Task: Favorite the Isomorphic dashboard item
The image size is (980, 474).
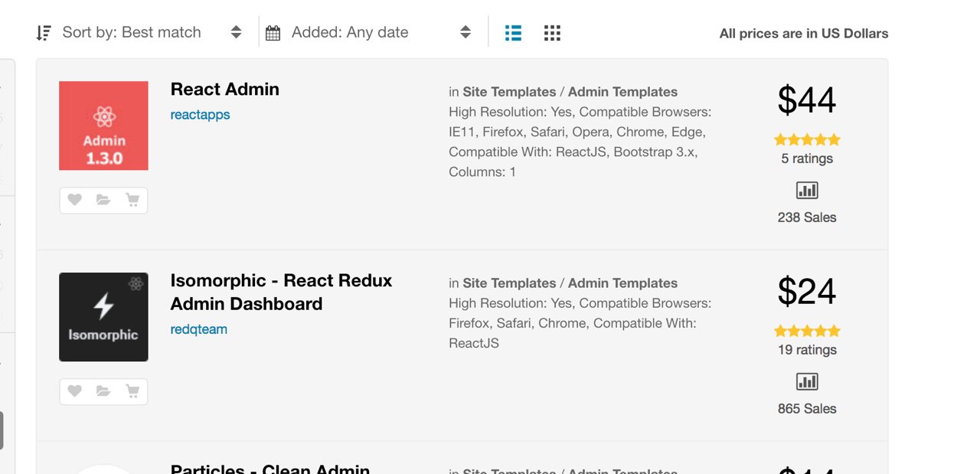Action: 74,391
